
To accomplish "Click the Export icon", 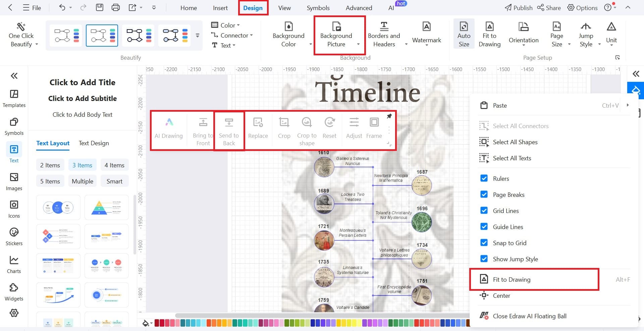I will point(133,7).
